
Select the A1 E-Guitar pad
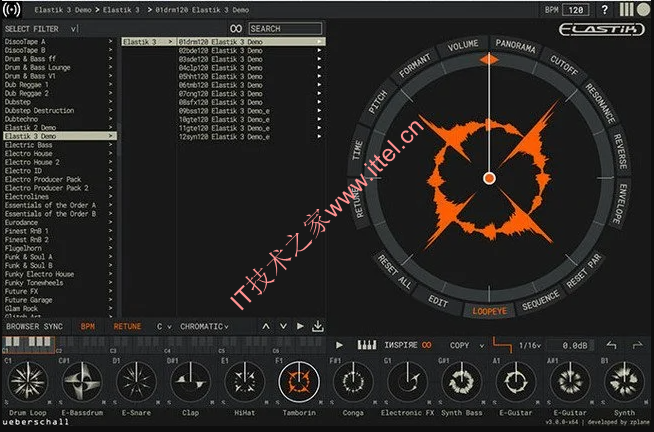click(516, 381)
